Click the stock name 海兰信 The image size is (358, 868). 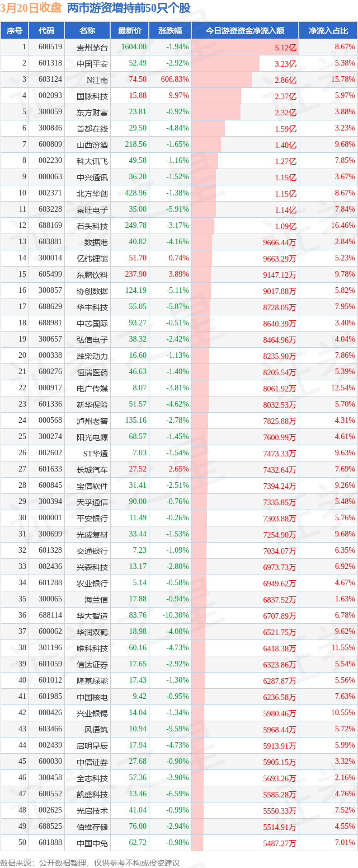(x=96, y=600)
